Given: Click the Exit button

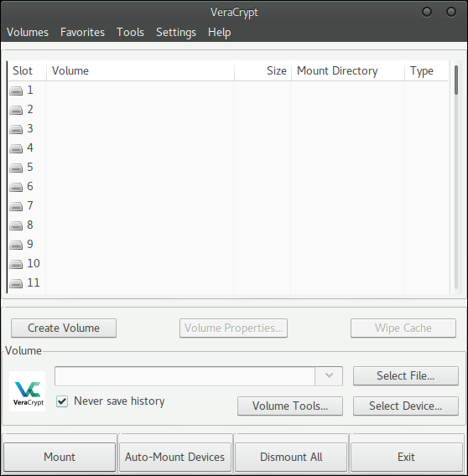Looking at the screenshot, I should 407,457.
